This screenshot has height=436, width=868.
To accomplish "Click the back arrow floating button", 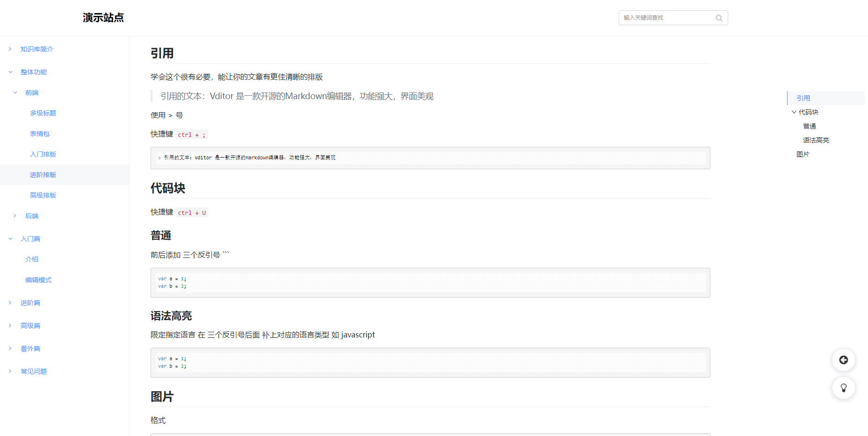I will tap(844, 360).
